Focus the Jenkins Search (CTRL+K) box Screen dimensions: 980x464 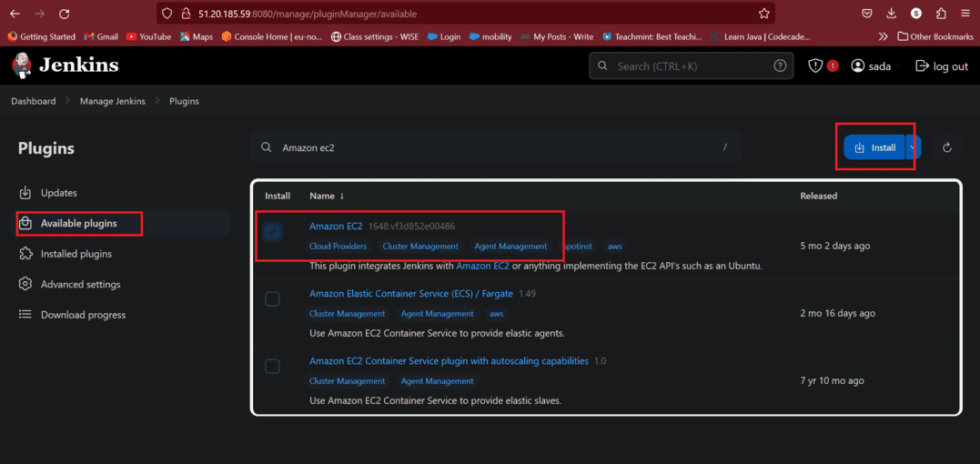pos(691,66)
